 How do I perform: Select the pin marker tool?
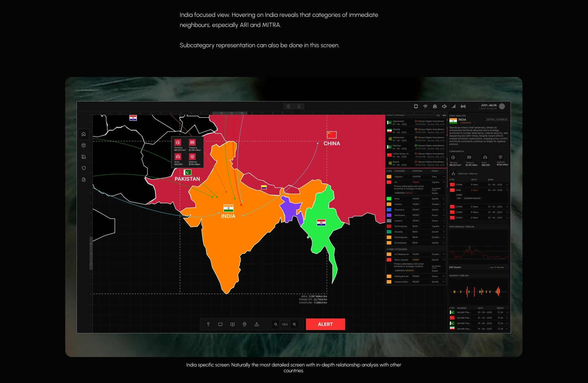[208, 324]
